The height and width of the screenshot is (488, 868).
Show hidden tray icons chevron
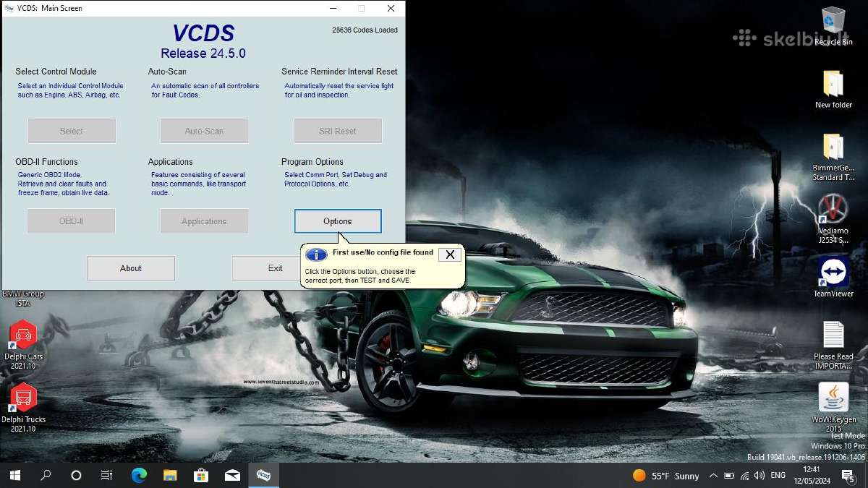click(713, 476)
